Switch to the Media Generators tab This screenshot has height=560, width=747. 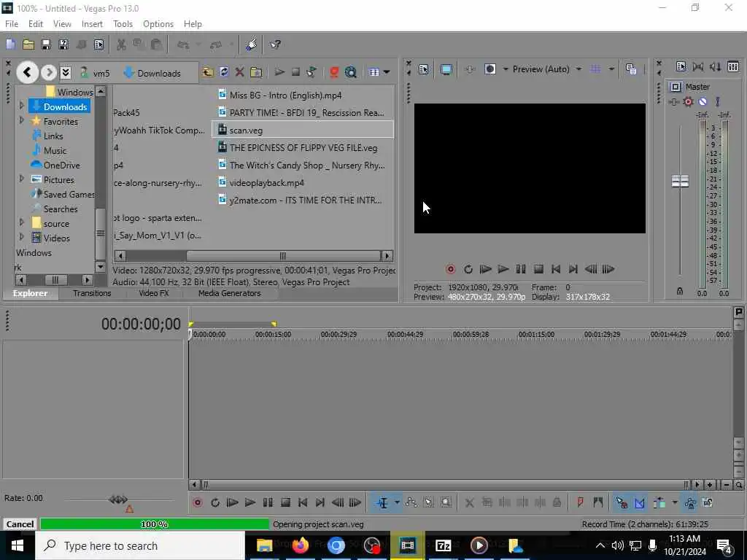coord(230,293)
